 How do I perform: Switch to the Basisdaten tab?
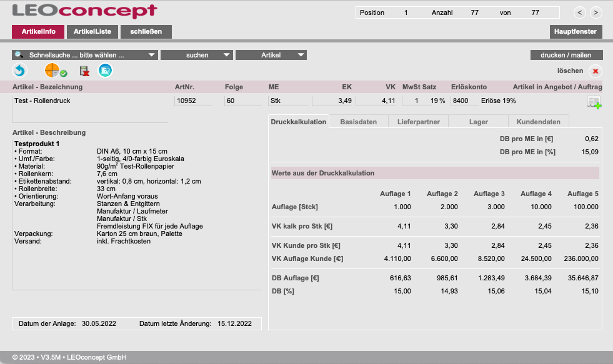pos(358,122)
